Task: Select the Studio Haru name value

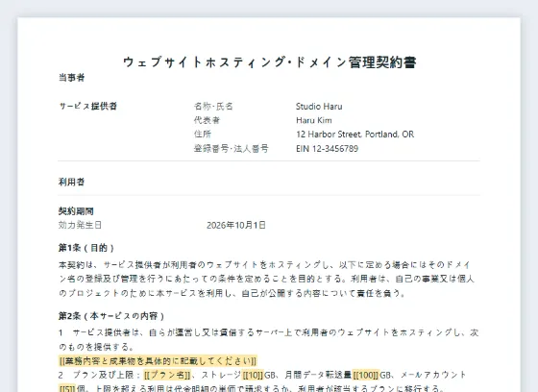Action: [319, 107]
